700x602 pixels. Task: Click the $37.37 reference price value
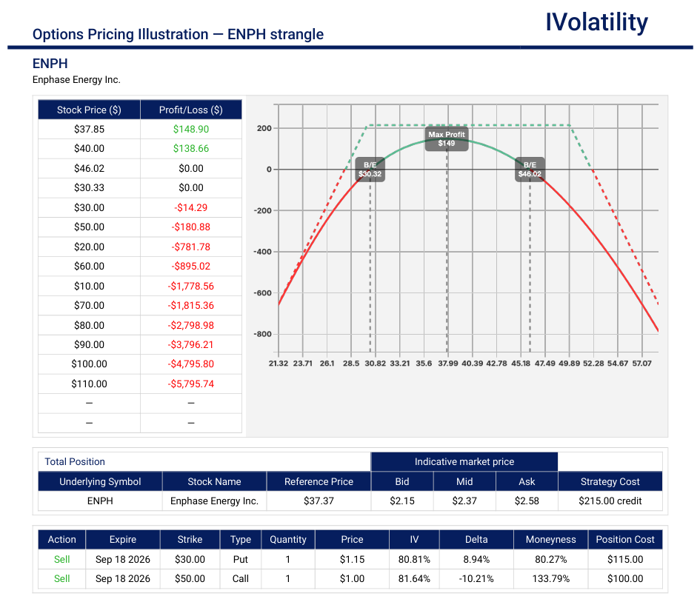click(x=319, y=501)
